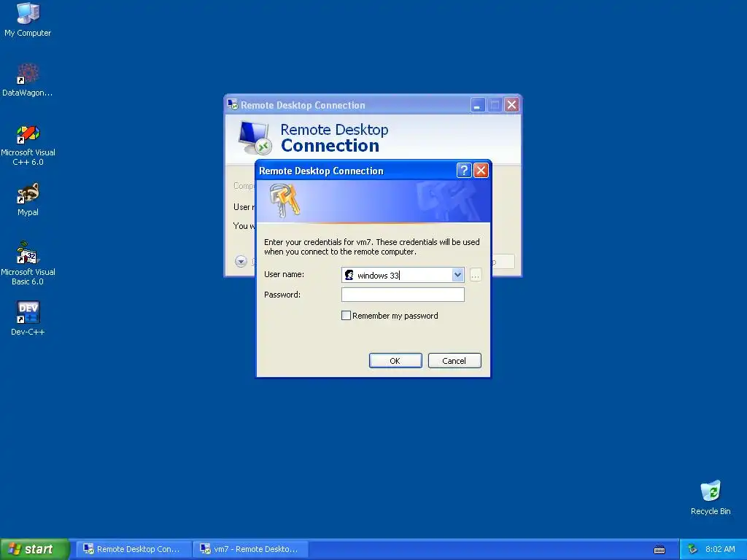Select the Microsoft Visual C++ 6.0 icon
747x560 pixels.
pyautogui.click(x=28, y=145)
